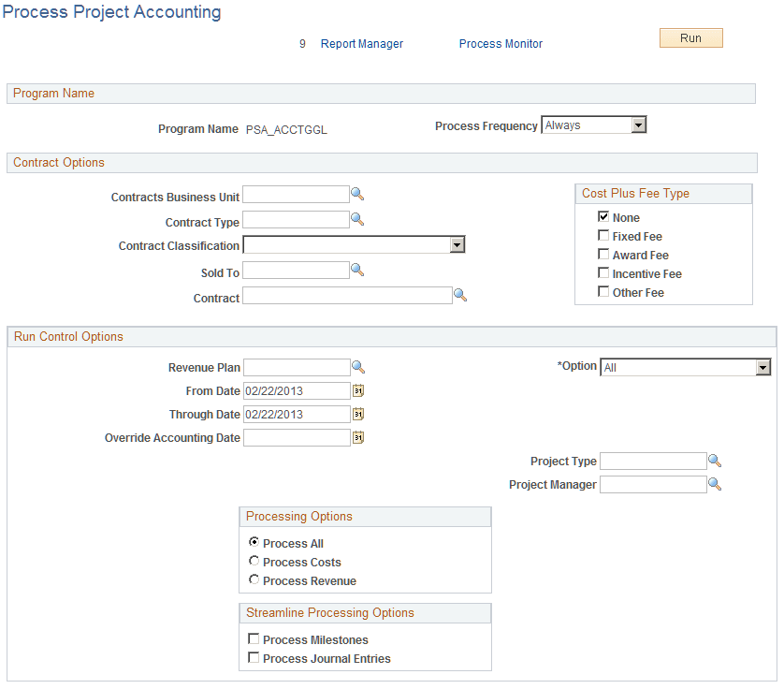Screen dimensions: 784x689
Task: Check Process Journal Entries
Action: pyautogui.click(x=254, y=657)
